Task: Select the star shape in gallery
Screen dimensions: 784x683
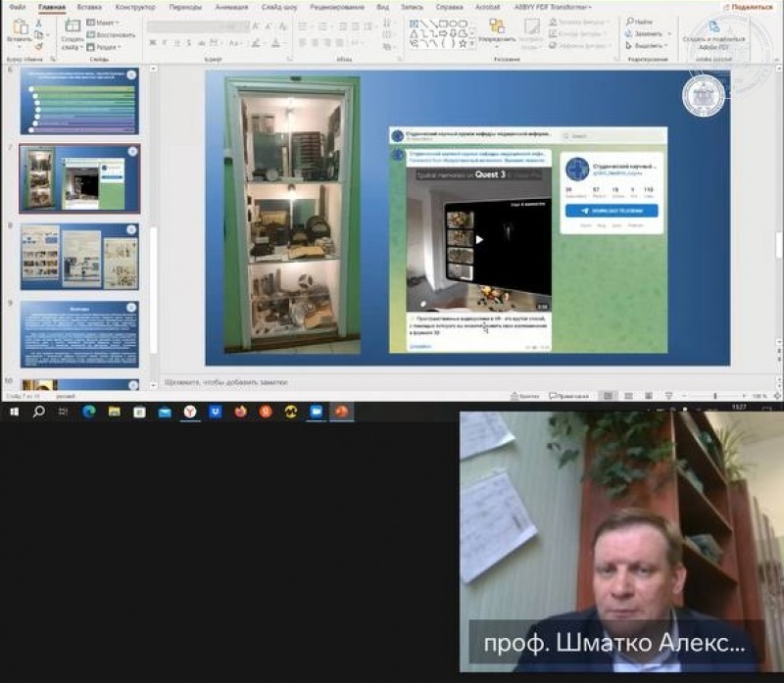Action: point(463,44)
